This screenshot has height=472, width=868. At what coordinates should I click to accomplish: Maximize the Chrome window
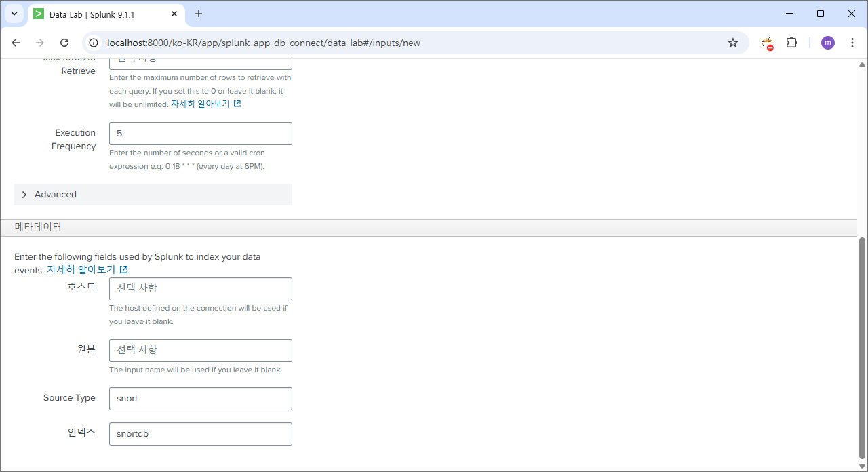821,14
